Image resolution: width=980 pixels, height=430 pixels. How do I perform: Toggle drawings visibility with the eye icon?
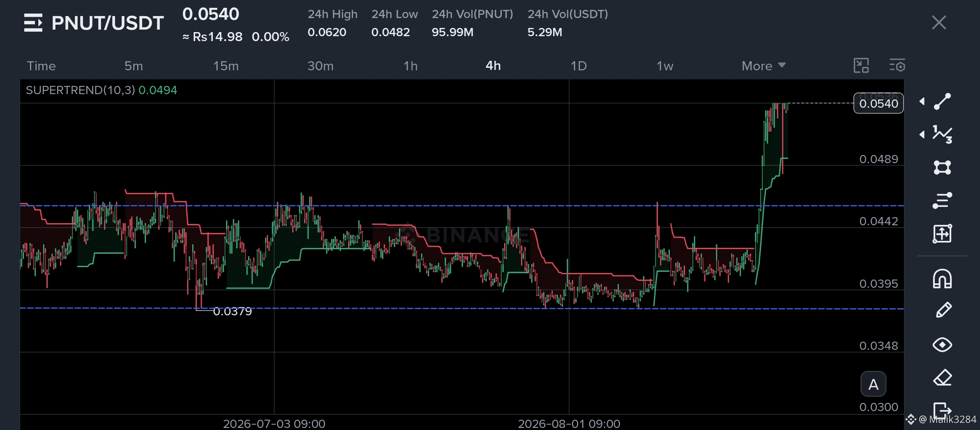pyautogui.click(x=942, y=344)
